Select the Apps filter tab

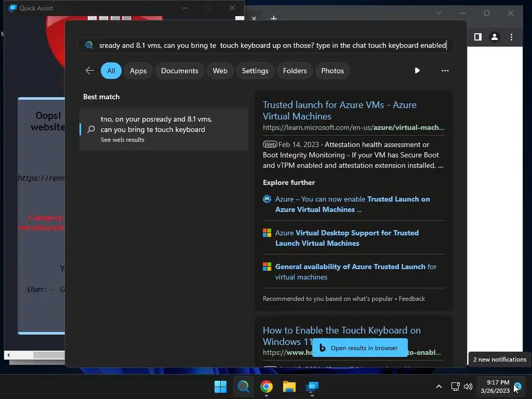point(138,71)
